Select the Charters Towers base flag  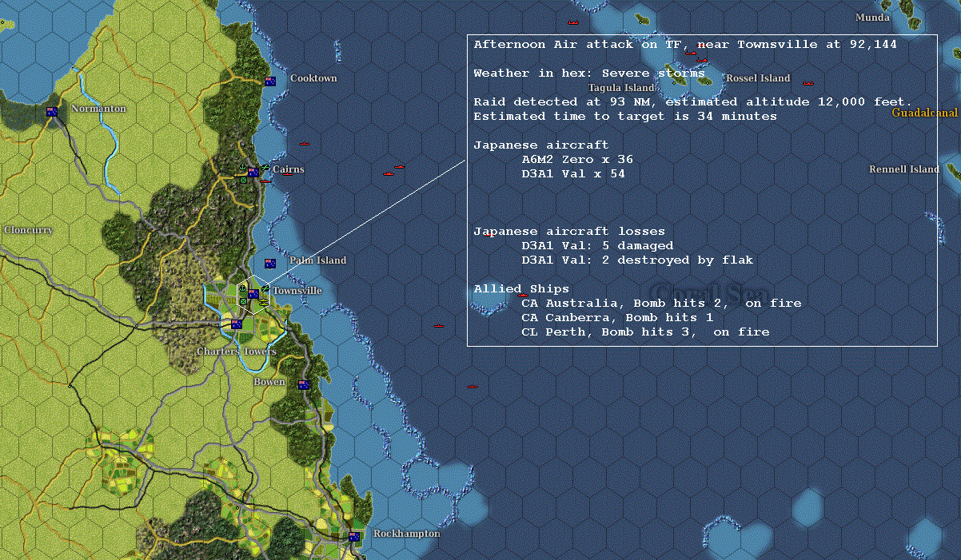coord(236,324)
